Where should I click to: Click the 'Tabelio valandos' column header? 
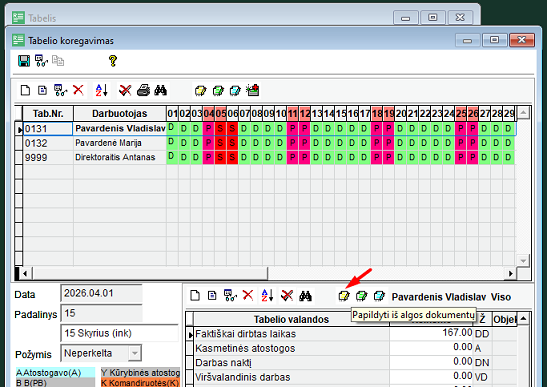291,319
